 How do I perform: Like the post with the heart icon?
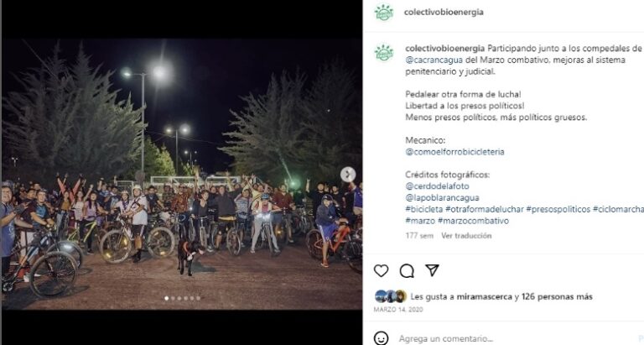[381, 270]
